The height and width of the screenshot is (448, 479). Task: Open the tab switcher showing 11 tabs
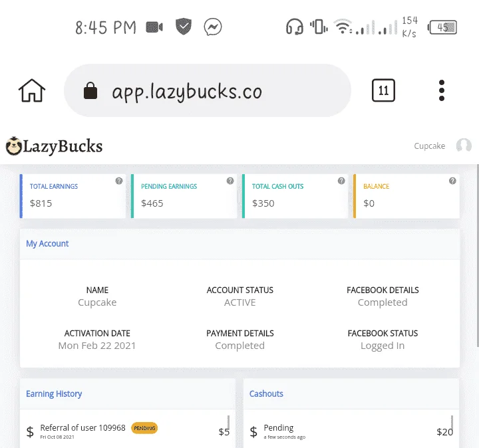click(383, 90)
